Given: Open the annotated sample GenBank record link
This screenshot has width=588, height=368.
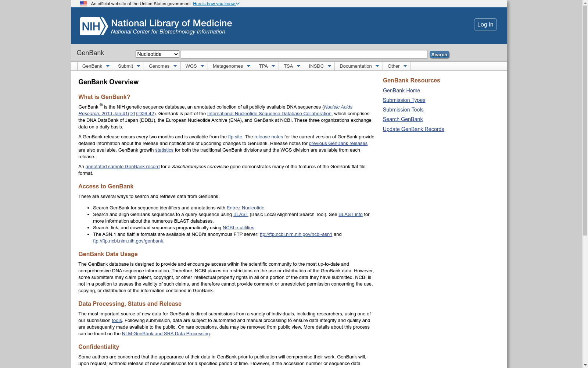Looking at the screenshot, I should [123, 167].
